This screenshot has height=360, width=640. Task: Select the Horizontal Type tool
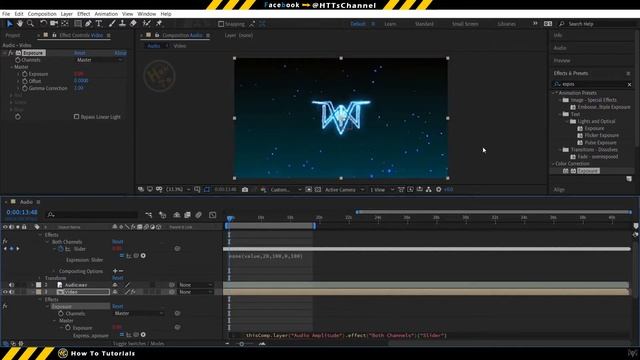99,24
